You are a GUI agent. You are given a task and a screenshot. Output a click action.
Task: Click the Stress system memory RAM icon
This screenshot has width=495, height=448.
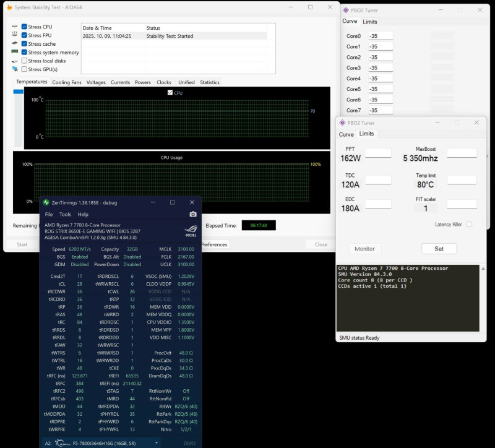(14, 51)
